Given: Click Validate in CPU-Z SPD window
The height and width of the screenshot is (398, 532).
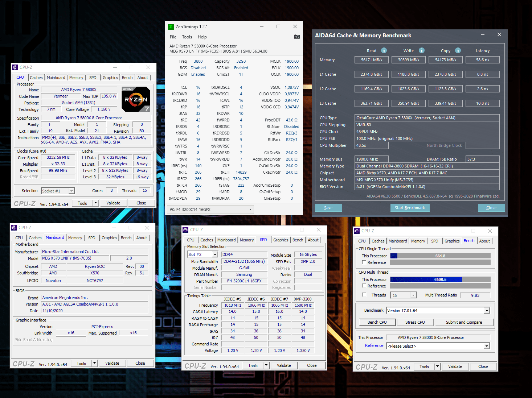Looking at the screenshot, I should click(284, 365).
